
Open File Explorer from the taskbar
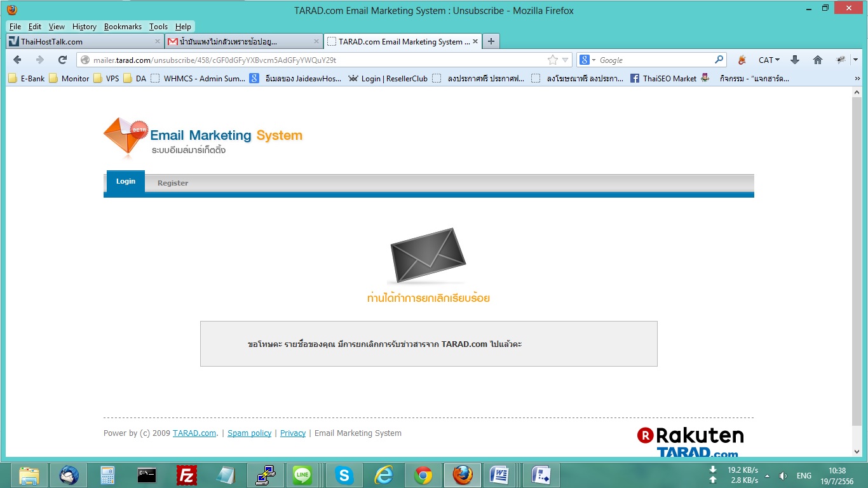30,475
